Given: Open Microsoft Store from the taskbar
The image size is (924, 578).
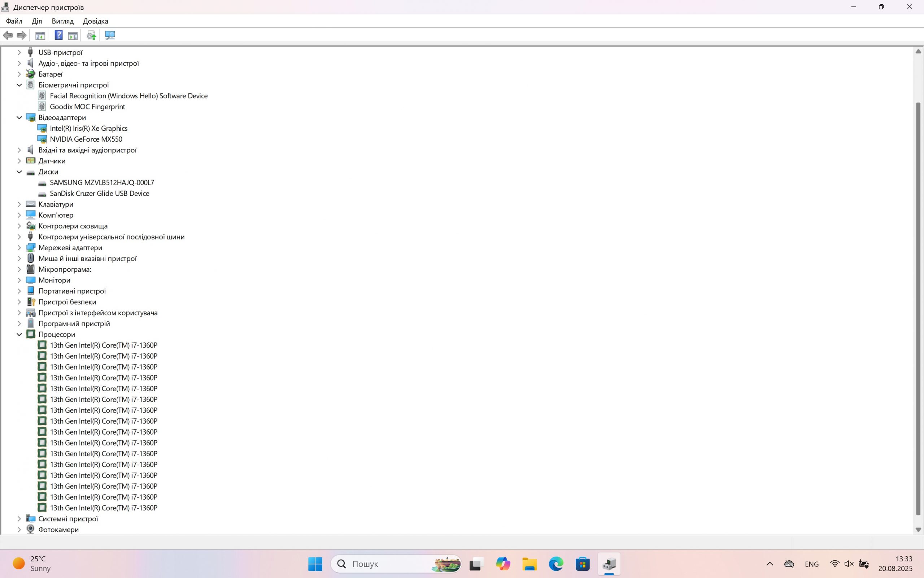Looking at the screenshot, I should tap(583, 564).
